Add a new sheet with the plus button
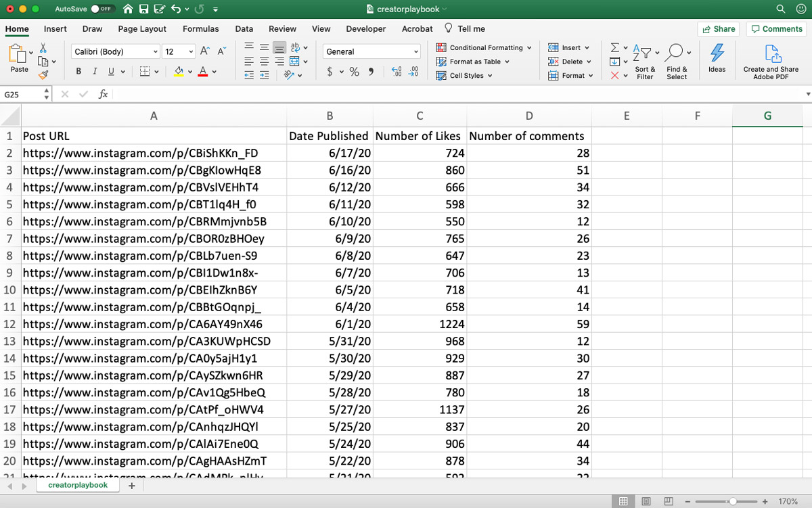Image resolution: width=812 pixels, height=508 pixels. pyautogui.click(x=131, y=486)
